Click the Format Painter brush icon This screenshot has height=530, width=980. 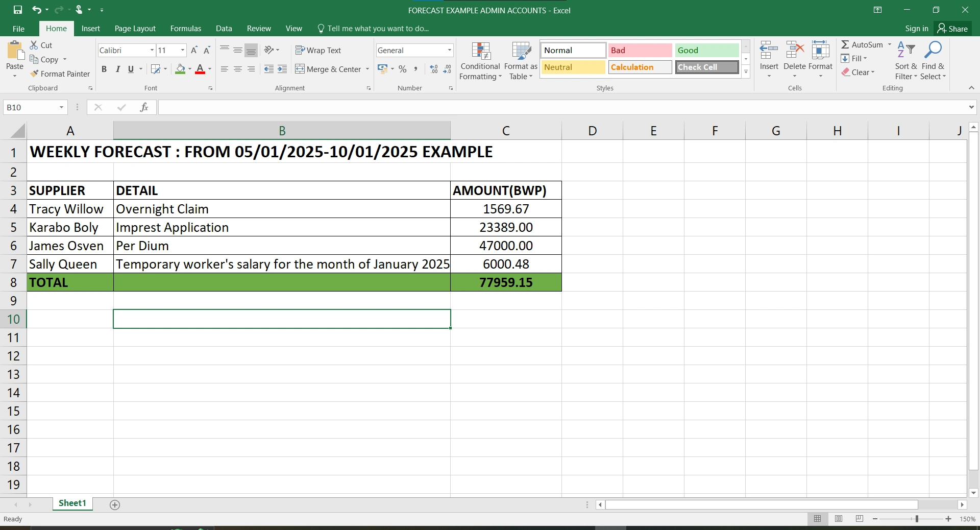(x=34, y=74)
